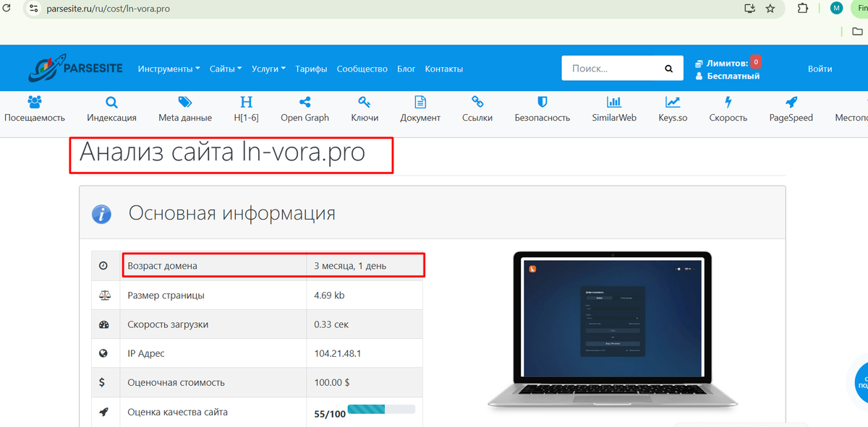Viewport: 868px width, 427px height.
Task: Select the Индексация tool icon
Action: click(x=111, y=108)
